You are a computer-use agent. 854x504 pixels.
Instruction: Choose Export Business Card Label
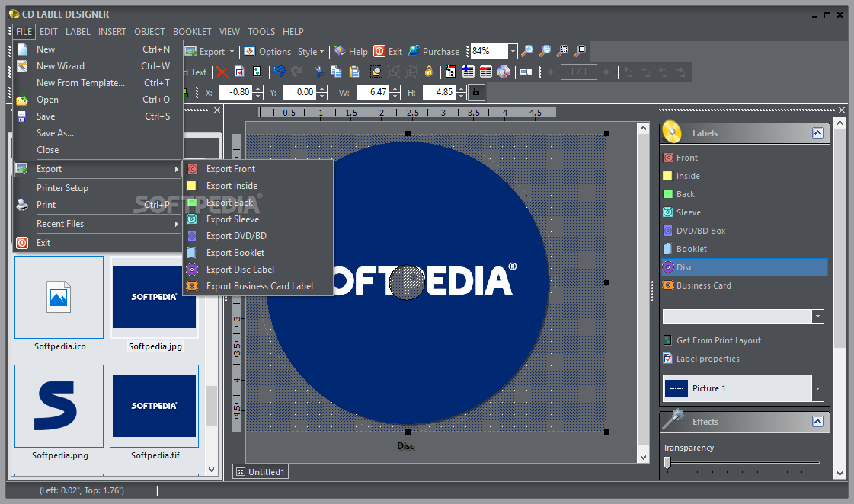coord(258,286)
